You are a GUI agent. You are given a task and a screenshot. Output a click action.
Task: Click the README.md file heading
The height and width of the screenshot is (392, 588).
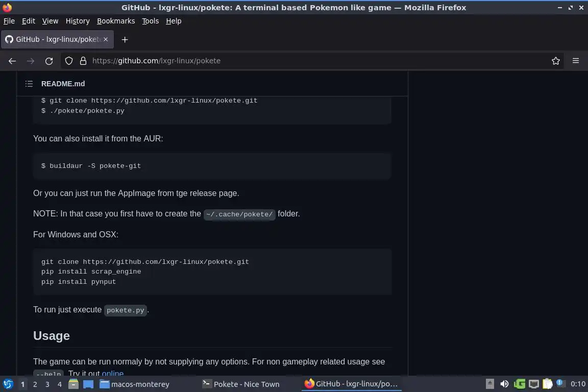pos(63,84)
